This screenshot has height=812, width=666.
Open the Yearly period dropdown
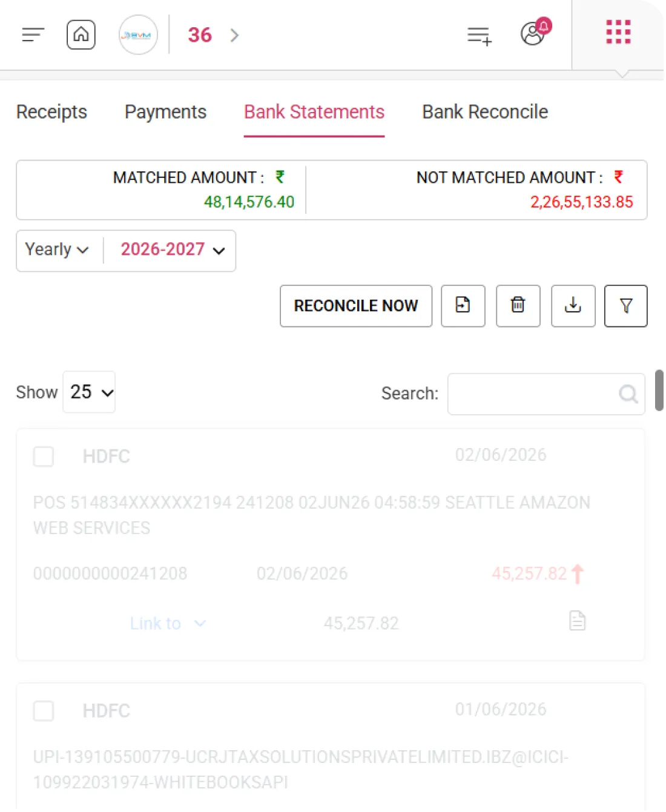point(57,249)
